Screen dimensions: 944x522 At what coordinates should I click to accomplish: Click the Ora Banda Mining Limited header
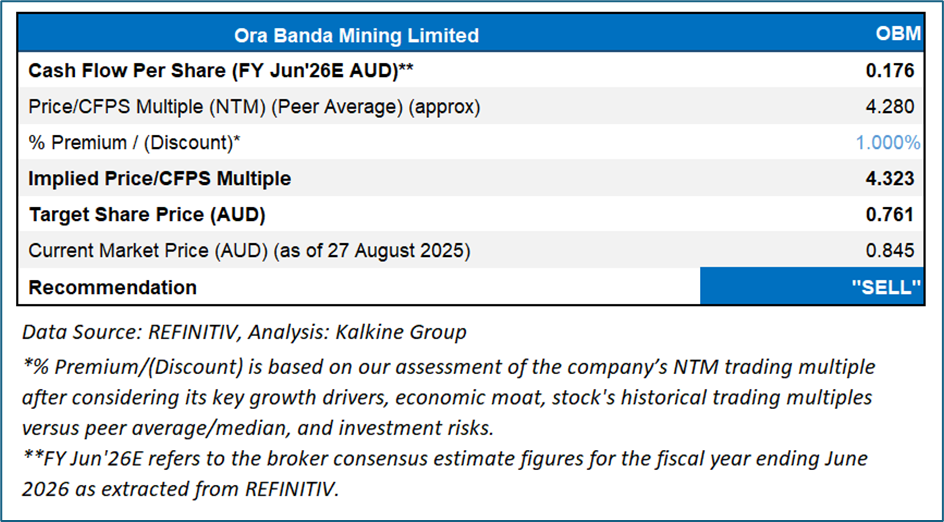(356, 35)
